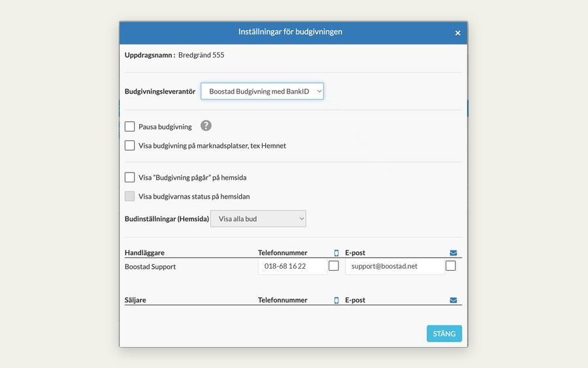The width and height of the screenshot is (588, 368).
Task: Click email field support@boostad.net
Action: [x=395, y=266]
